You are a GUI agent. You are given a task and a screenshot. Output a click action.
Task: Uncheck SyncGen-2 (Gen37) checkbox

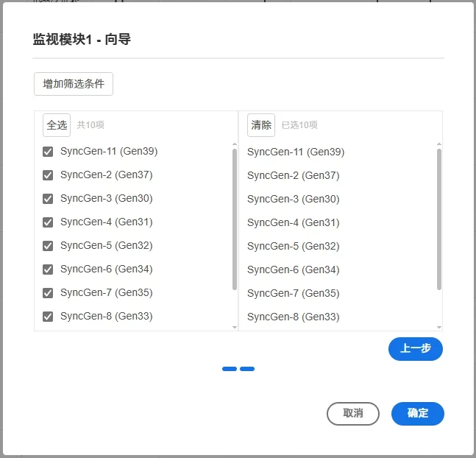(48, 175)
